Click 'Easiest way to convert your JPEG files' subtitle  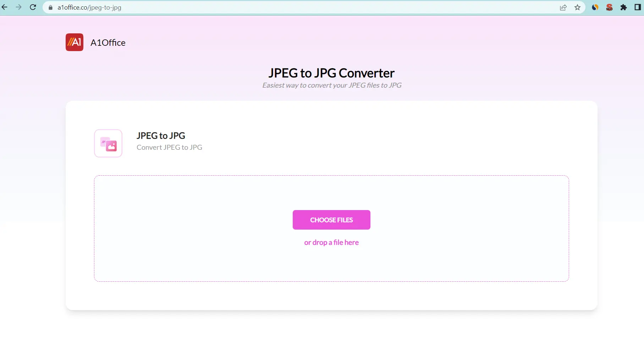click(332, 85)
